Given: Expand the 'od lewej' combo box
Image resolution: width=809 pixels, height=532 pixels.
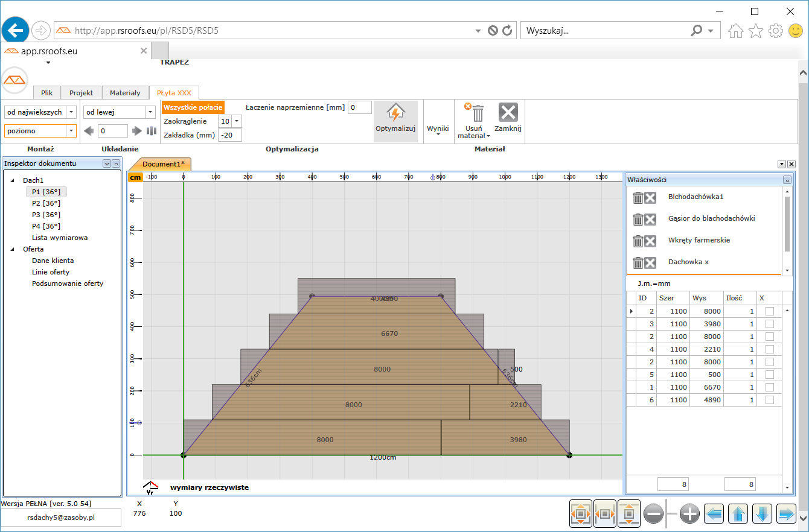Looking at the screenshot, I should pyautogui.click(x=150, y=112).
